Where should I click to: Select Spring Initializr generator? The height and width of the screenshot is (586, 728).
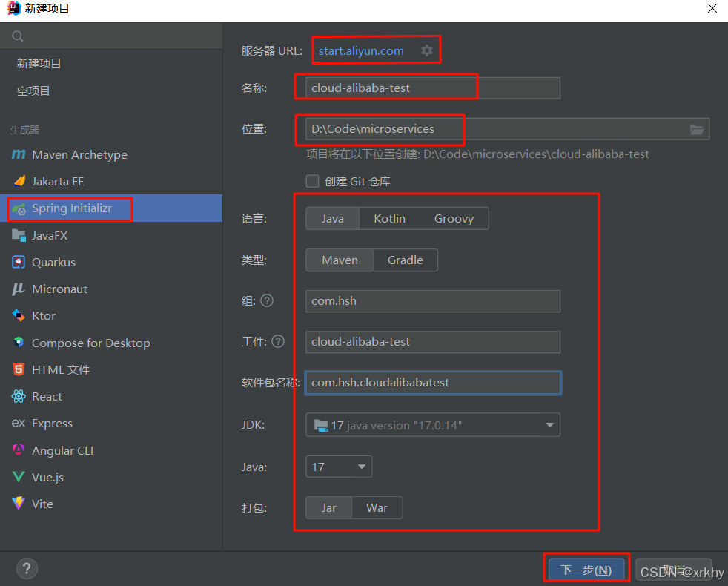[111, 208]
